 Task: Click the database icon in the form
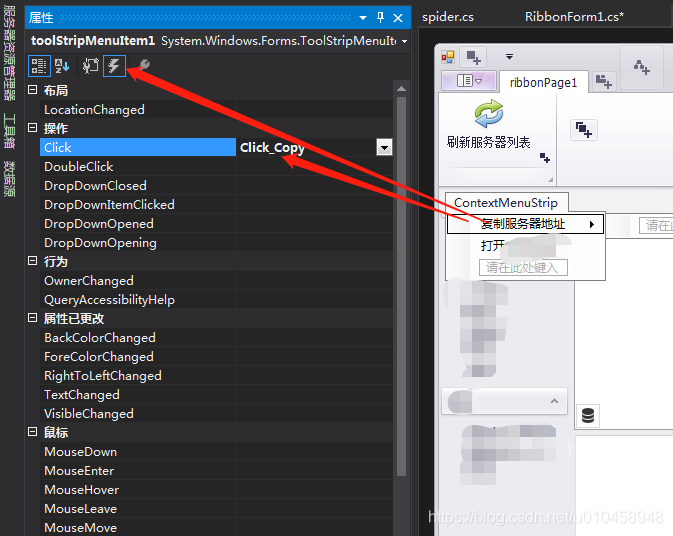point(588,415)
